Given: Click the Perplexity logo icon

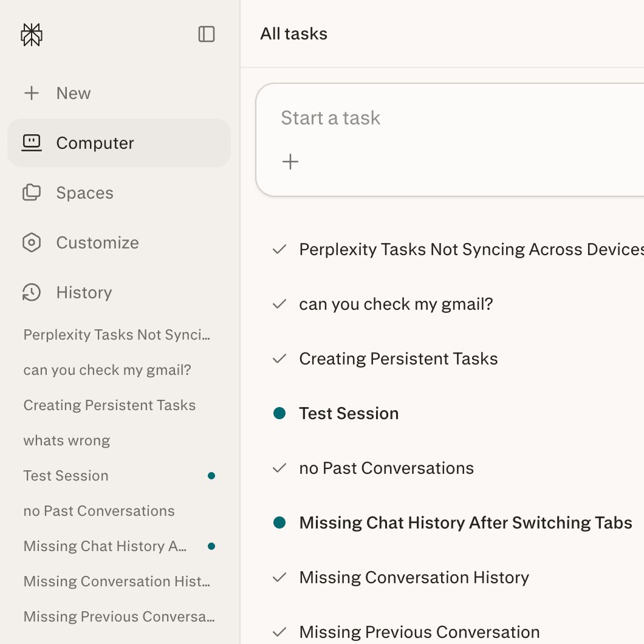Looking at the screenshot, I should tap(32, 35).
